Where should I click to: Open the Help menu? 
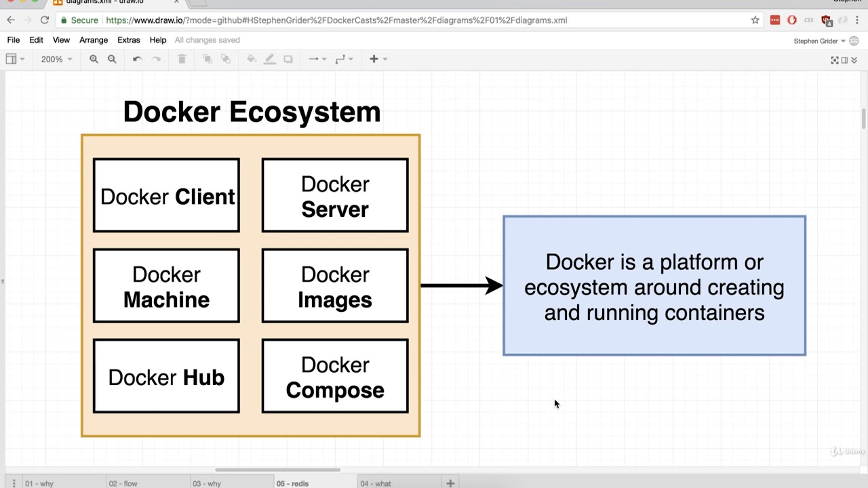158,40
